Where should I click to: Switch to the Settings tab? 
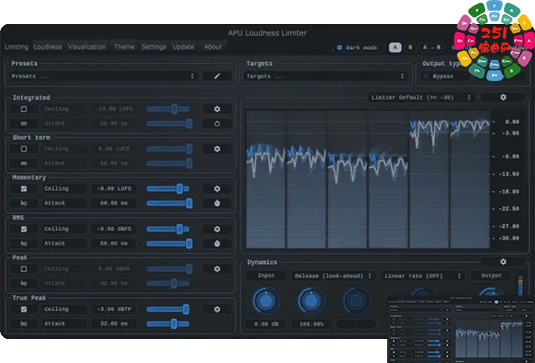point(154,47)
